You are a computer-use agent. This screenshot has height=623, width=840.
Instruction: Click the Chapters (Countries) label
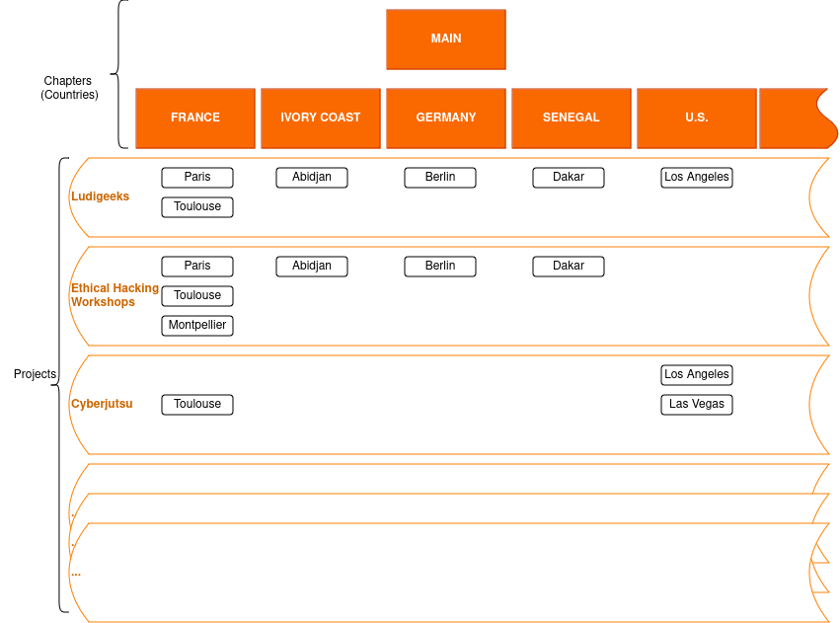tap(69, 87)
